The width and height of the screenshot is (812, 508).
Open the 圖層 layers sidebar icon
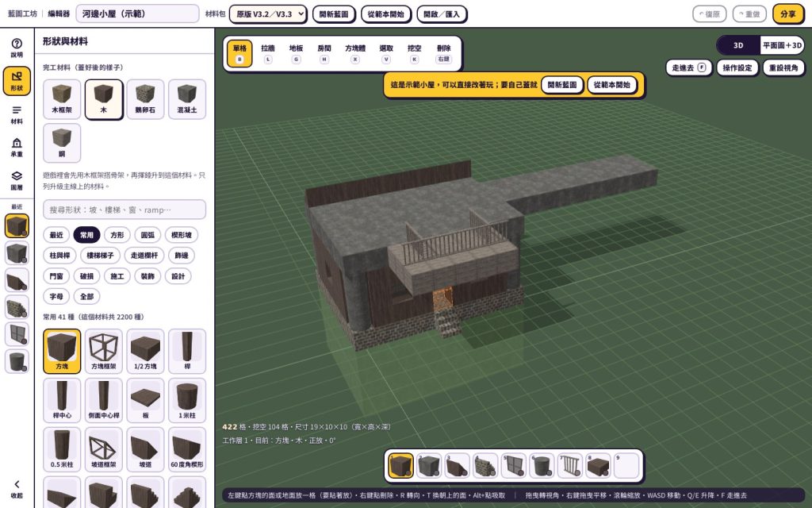tap(17, 180)
